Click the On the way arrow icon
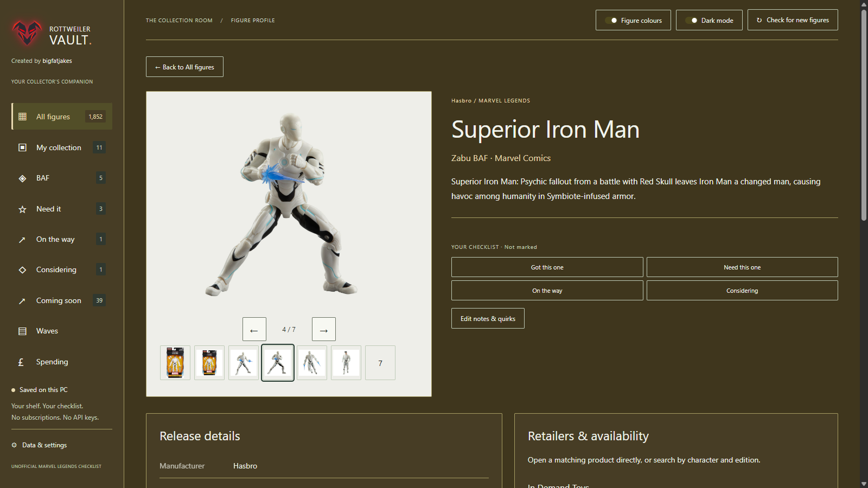The width and height of the screenshot is (868, 488). point(22,240)
